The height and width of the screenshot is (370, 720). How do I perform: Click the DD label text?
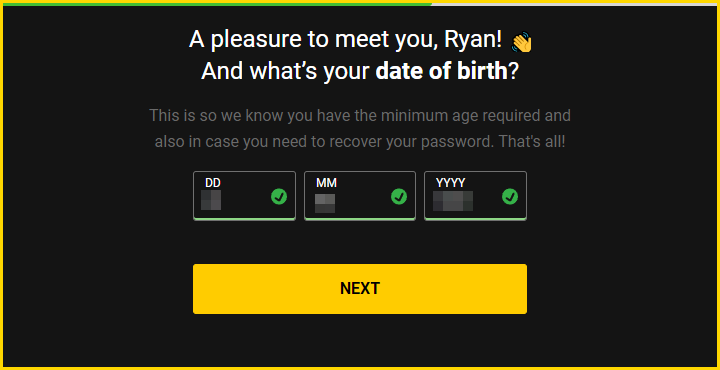click(213, 183)
